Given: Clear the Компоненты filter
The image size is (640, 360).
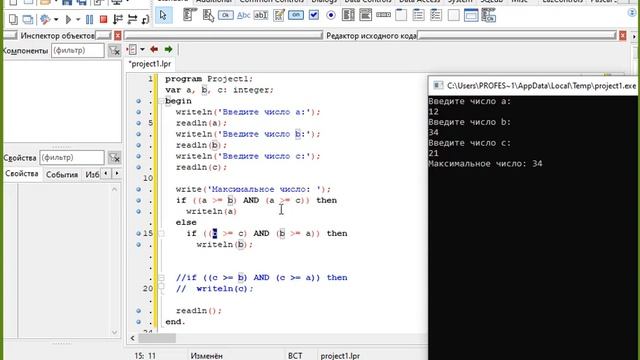Looking at the screenshot, I should [x=114, y=51].
